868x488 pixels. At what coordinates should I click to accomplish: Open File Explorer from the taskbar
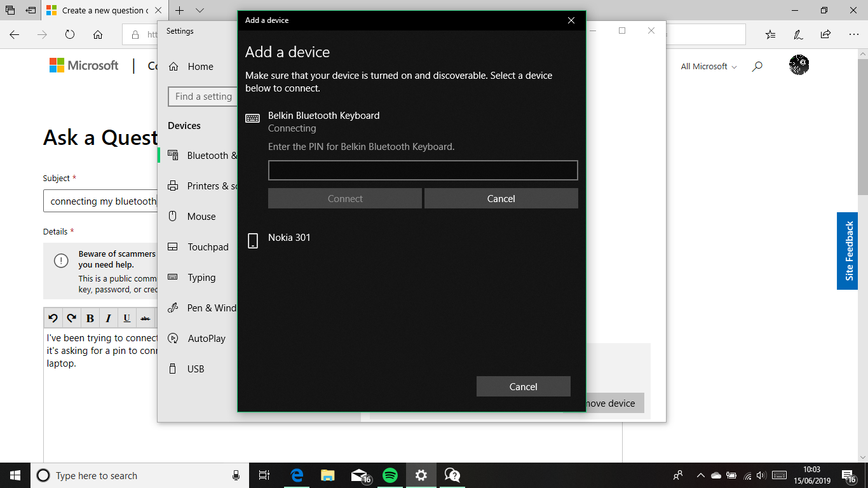(327, 475)
